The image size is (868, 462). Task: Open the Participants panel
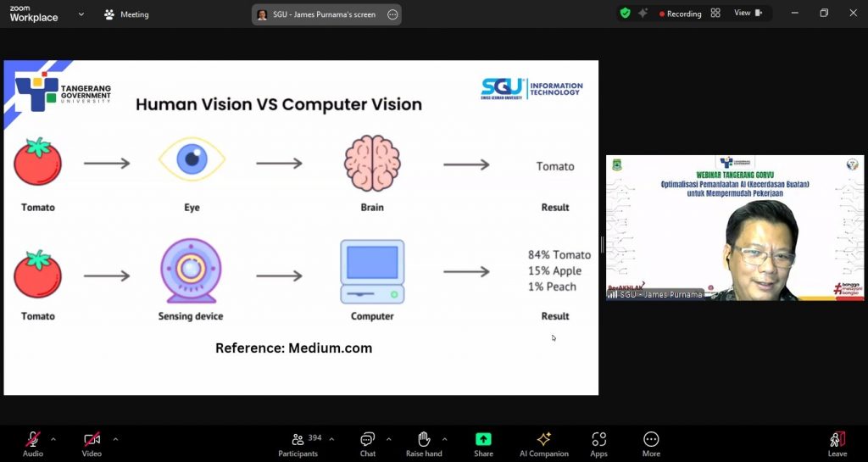[x=298, y=444]
